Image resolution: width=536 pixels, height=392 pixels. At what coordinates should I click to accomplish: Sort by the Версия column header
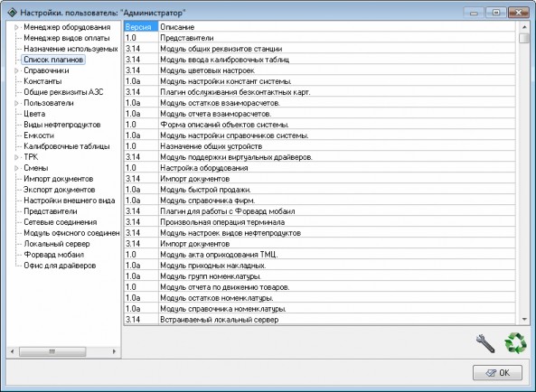141,27
